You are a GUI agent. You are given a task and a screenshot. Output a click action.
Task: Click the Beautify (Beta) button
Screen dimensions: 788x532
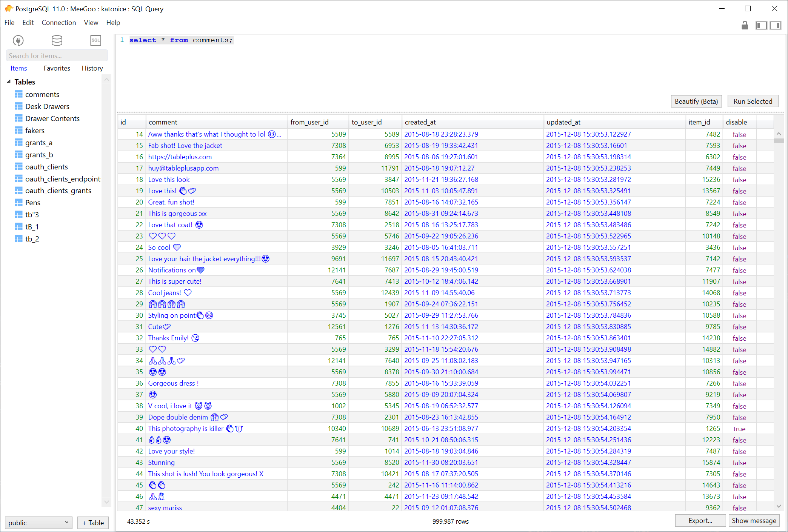pos(696,101)
